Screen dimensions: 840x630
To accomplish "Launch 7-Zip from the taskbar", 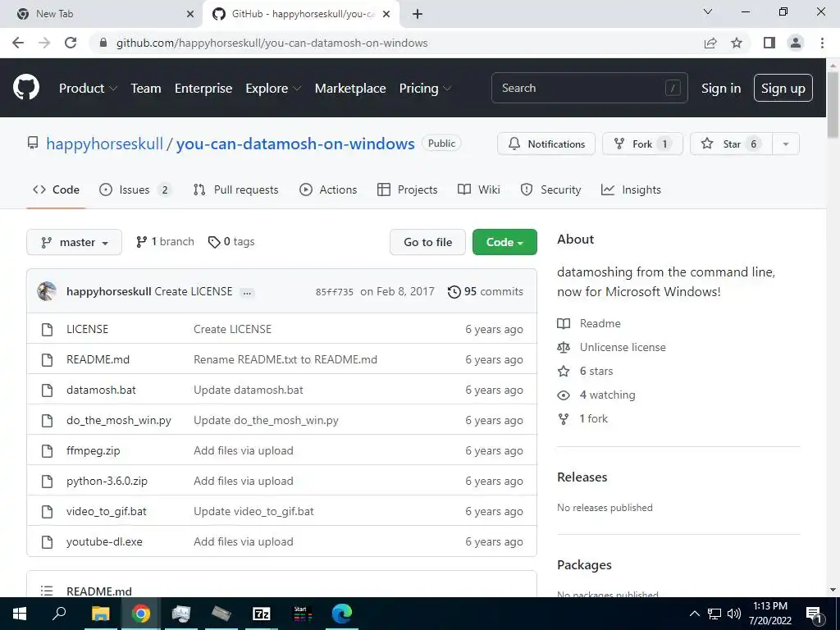I will 262,614.
